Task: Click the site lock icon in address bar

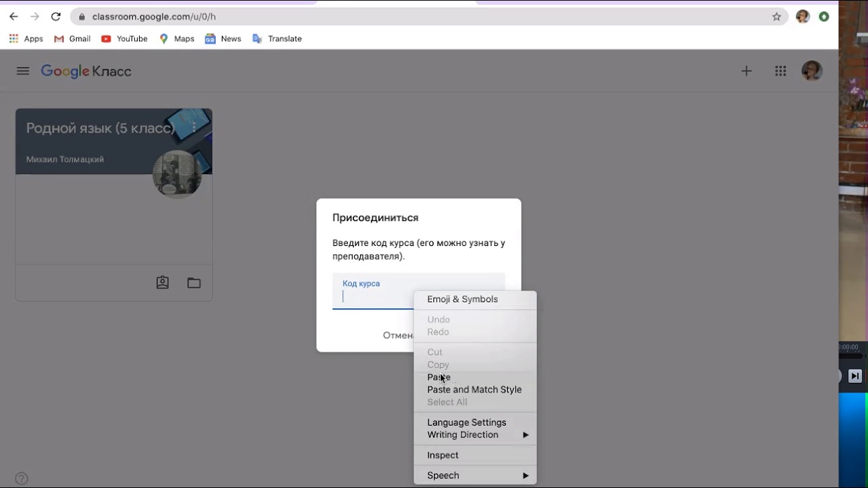Action: [81, 17]
